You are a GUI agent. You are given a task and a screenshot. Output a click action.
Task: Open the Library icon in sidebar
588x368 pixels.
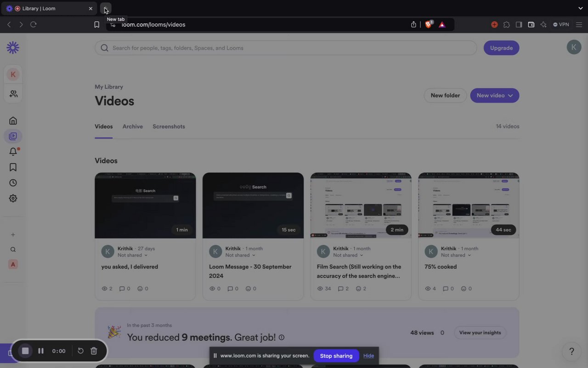(13, 136)
